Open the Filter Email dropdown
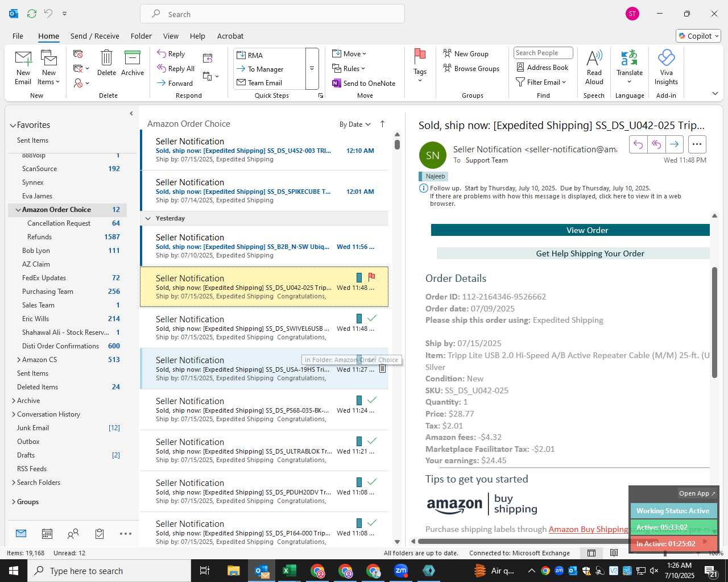728x582 pixels. click(541, 82)
